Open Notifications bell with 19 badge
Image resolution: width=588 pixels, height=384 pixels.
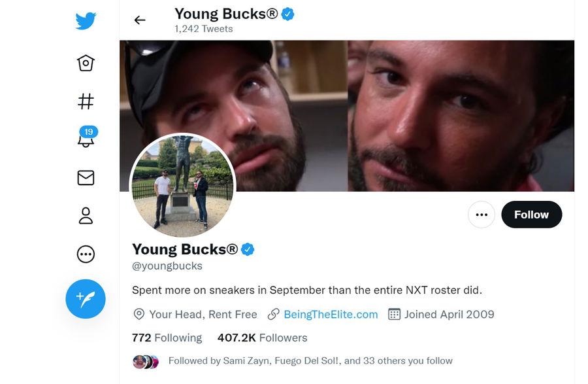[86, 139]
